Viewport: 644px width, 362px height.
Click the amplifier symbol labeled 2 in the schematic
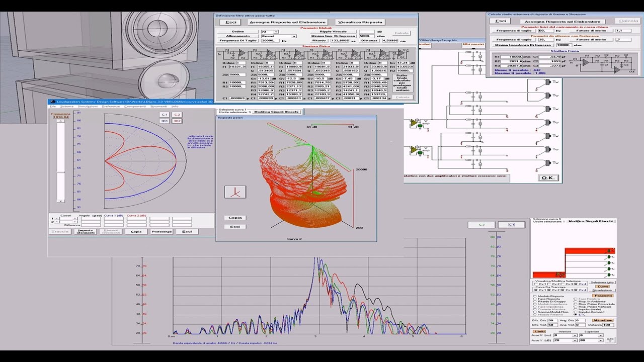416,123
